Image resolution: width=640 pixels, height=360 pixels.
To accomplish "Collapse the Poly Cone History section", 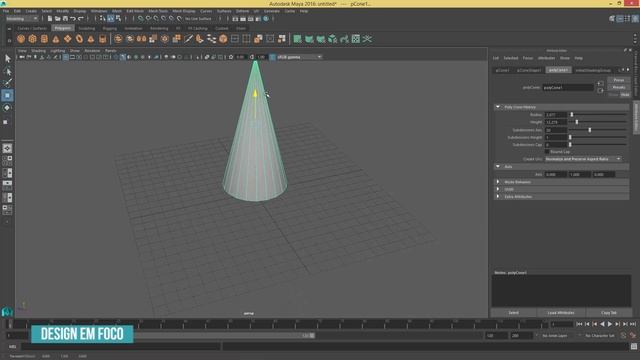I will (x=498, y=107).
